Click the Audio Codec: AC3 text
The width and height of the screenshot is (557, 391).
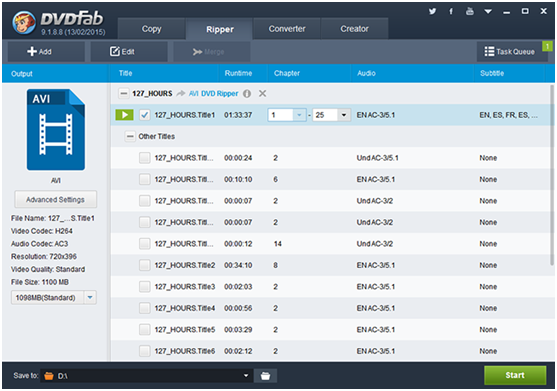(x=39, y=244)
